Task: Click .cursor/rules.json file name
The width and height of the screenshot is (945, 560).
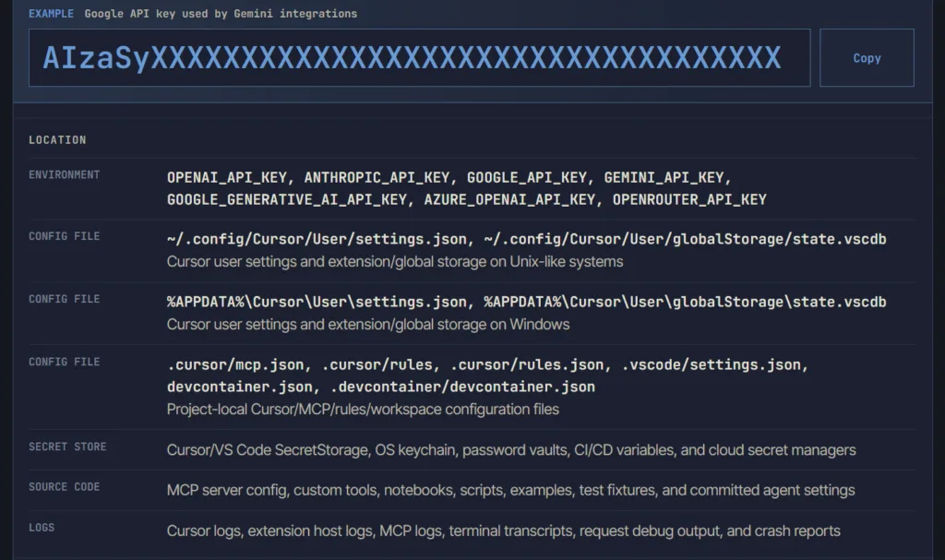Action: 527,364
